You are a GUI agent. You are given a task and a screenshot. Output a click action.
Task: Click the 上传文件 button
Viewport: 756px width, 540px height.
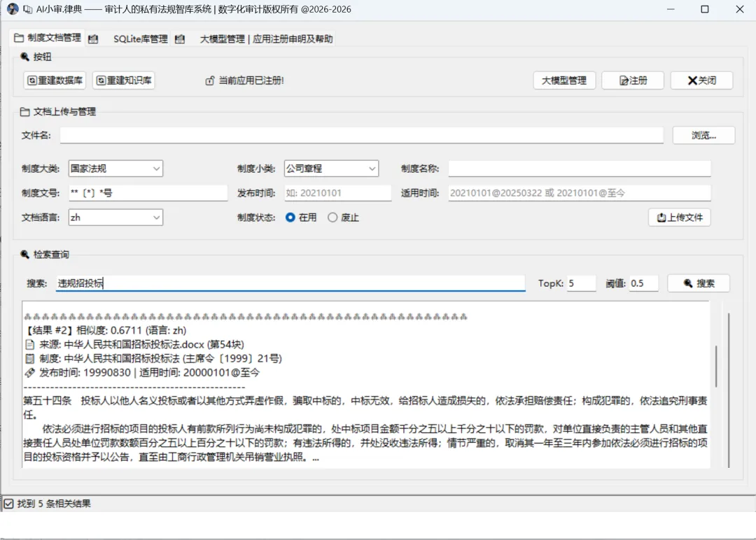679,218
